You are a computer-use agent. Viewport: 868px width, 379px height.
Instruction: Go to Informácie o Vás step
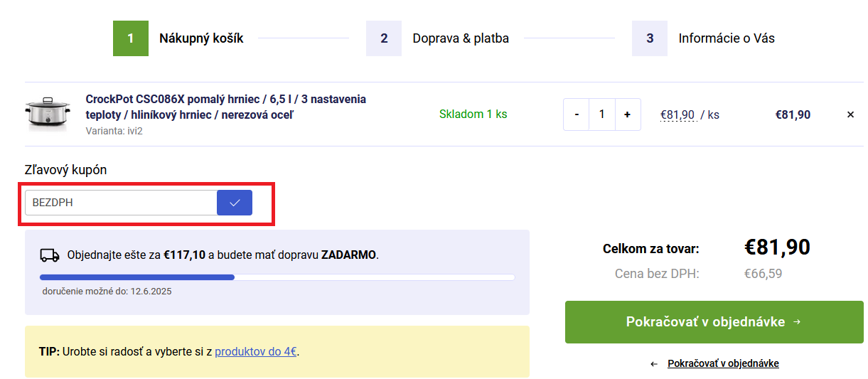pyautogui.click(x=727, y=38)
